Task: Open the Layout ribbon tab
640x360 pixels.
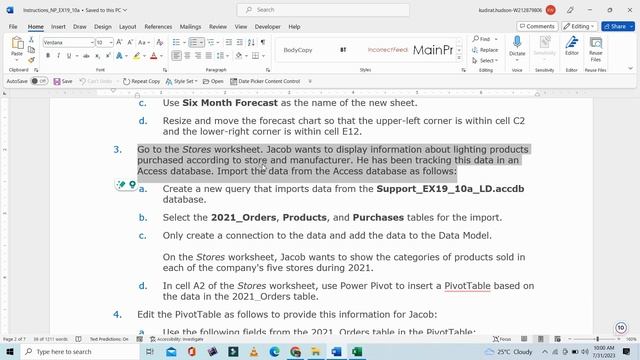Action: [x=127, y=27]
